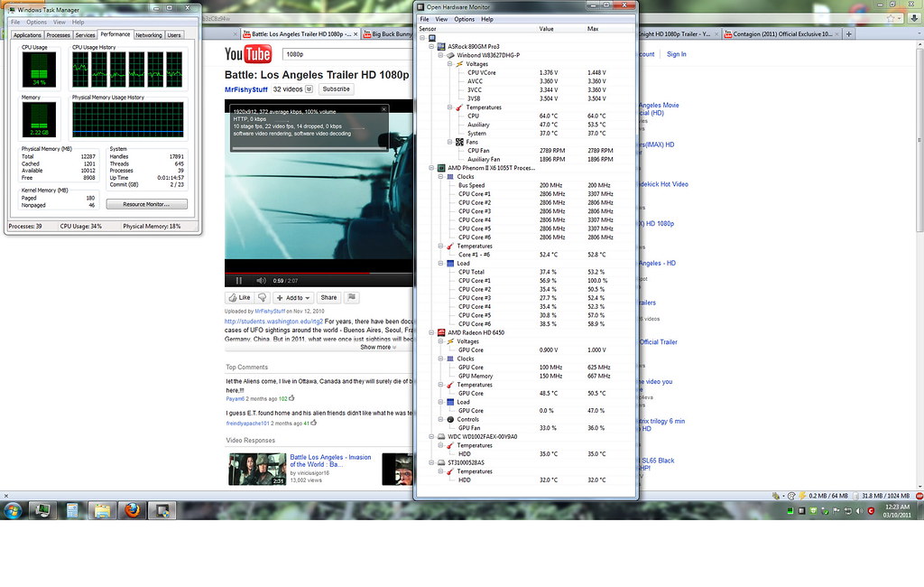Click the Fans icon in sensor tree
Screen dimensions: 924x587
tap(459, 142)
